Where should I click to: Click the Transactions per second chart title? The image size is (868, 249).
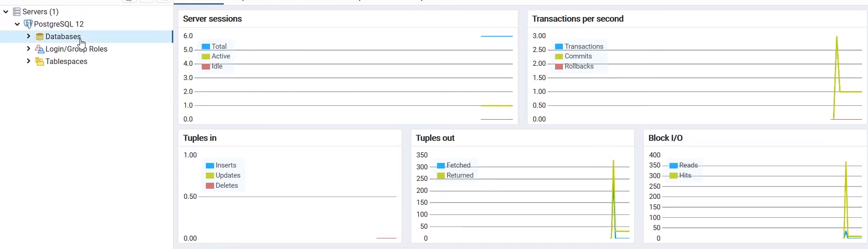pos(578,19)
